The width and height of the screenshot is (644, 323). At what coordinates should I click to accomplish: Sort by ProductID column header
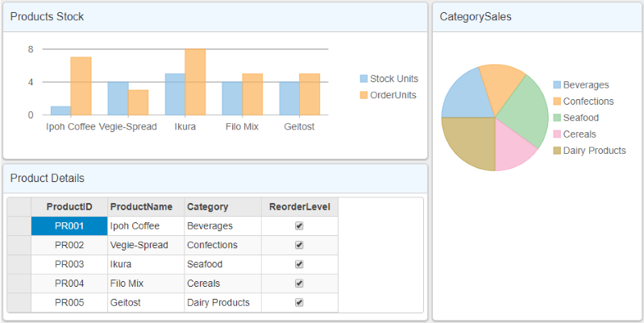point(69,207)
